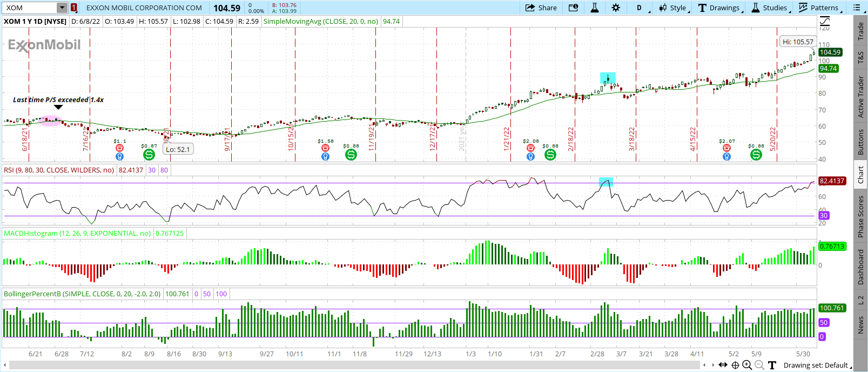
Task: Click the green dividend icon labeled $0.87
Action: (x=149, y=155)
